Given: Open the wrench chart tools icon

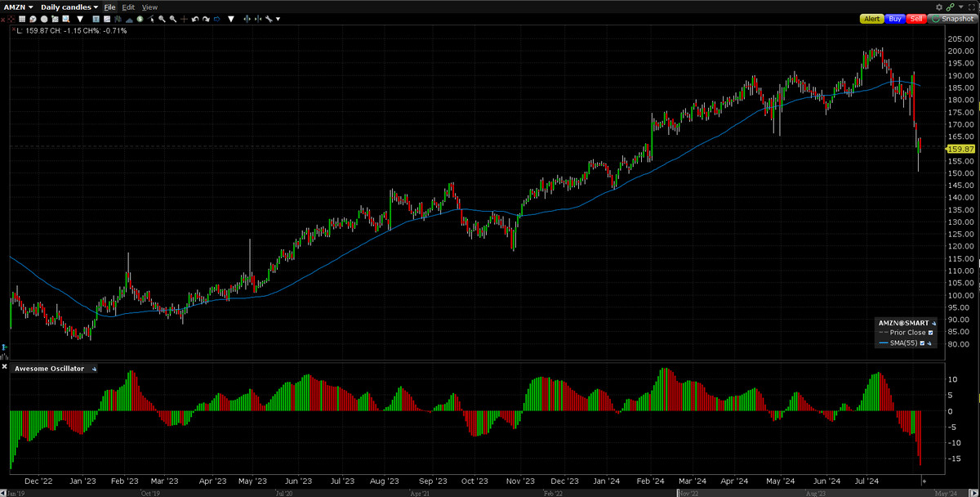Looking at the screenshot, I should tap(269, 18).
